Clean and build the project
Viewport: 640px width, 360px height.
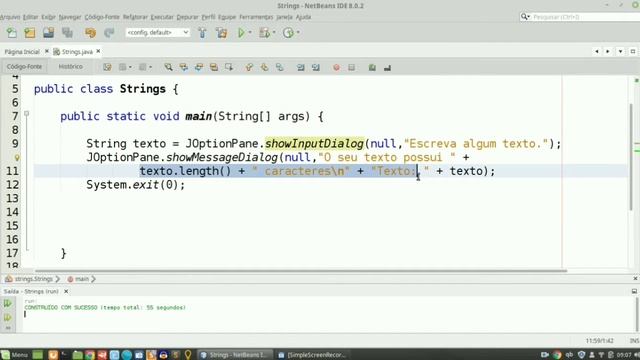point(222,33)
